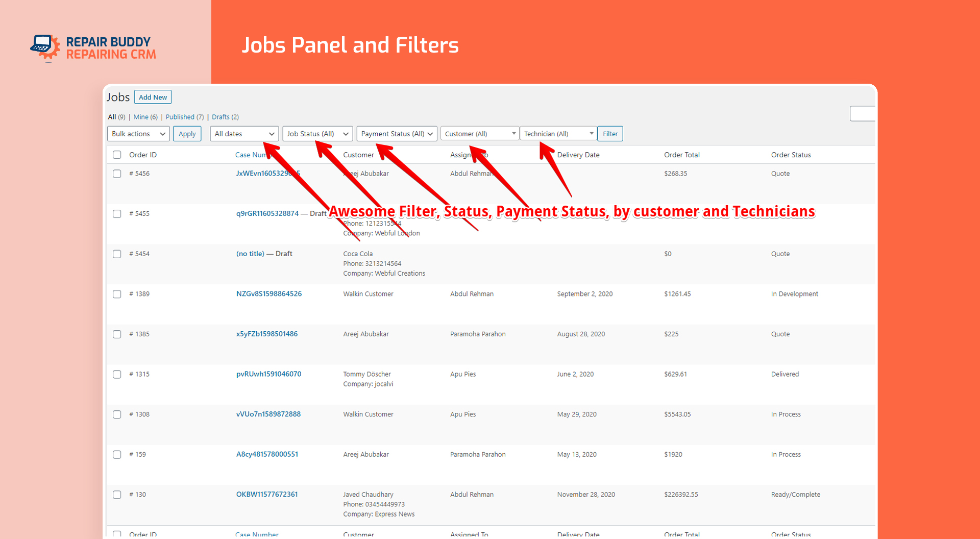Click delivery date August 28, 2020

pyautogui.click(x=581, y=334)
